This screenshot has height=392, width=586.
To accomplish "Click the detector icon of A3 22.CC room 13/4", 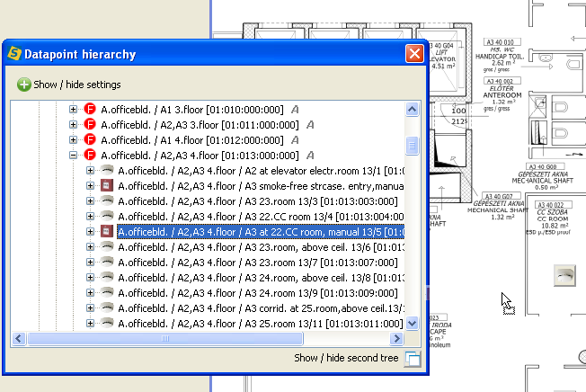I will 106,217.
